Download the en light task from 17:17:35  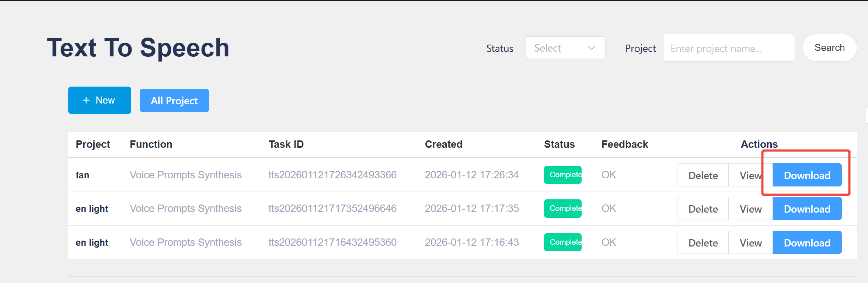point(807,209)
